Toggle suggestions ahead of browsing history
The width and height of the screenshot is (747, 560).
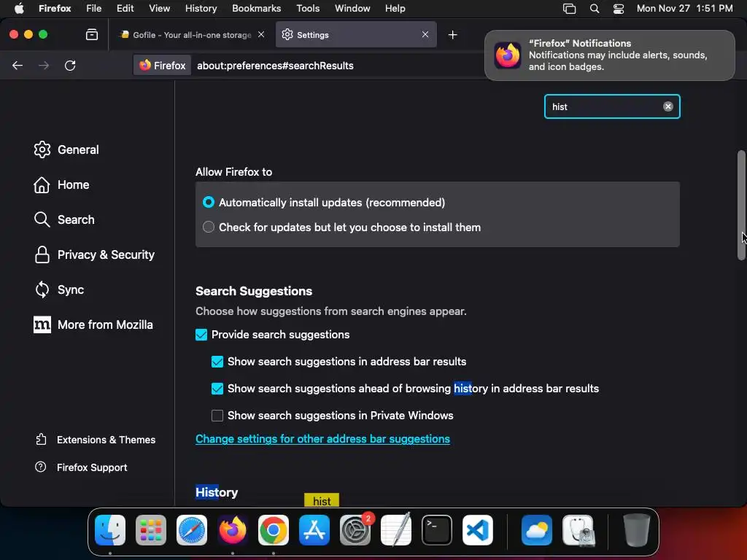217,389
